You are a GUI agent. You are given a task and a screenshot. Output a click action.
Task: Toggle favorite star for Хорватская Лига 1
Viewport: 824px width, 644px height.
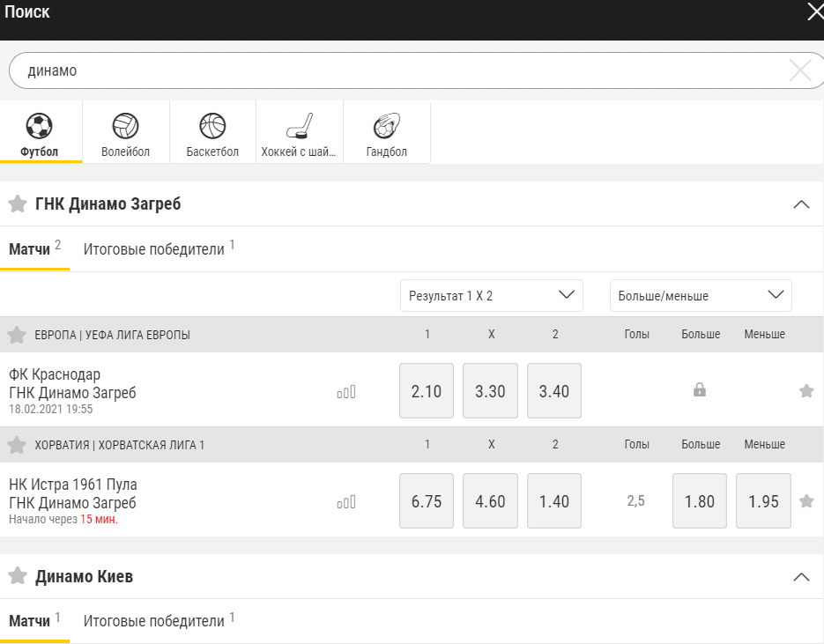(x=17, y=445)
